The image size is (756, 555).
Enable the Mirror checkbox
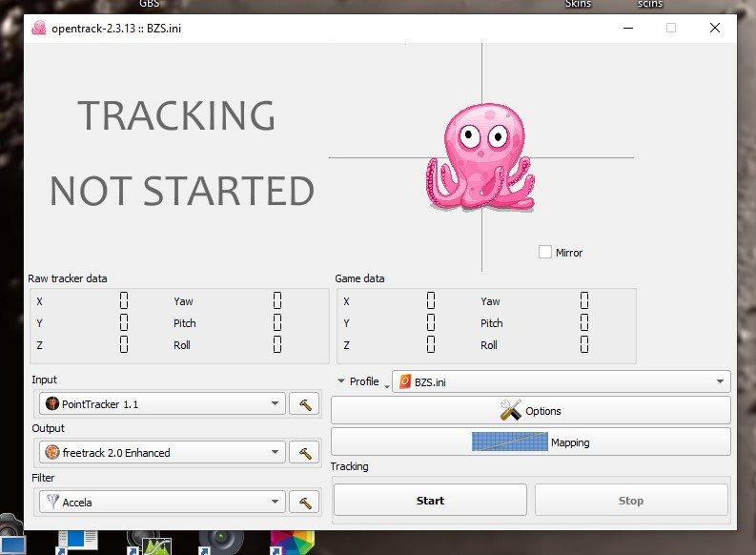pyautogui.click(x=544, y=252)
